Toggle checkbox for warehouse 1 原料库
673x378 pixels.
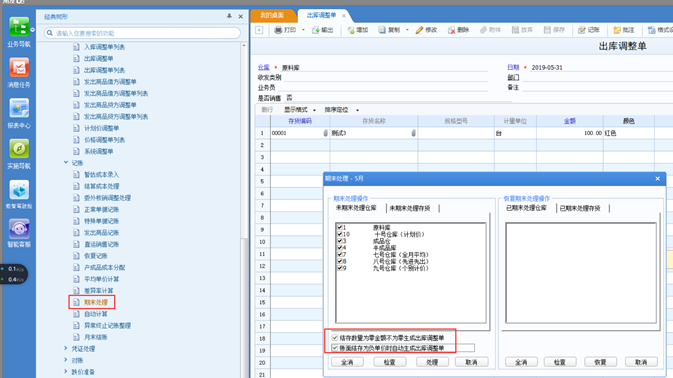[340, 227]
